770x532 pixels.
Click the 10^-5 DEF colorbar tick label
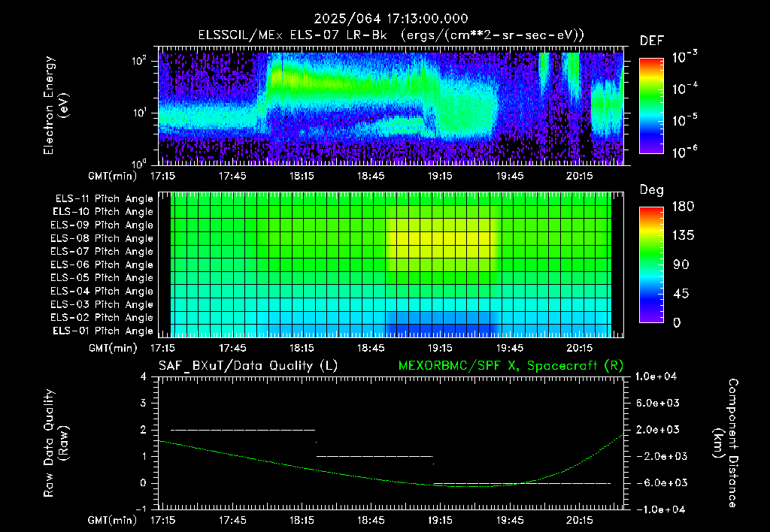tap(685, 120)
